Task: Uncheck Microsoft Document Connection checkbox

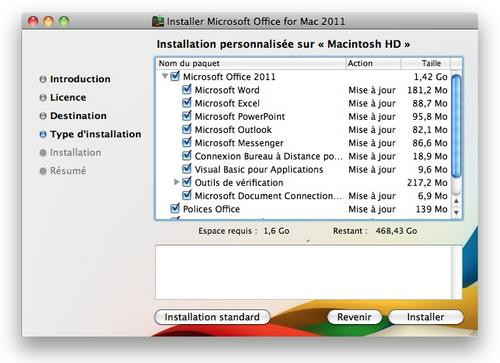Action: 187,195
